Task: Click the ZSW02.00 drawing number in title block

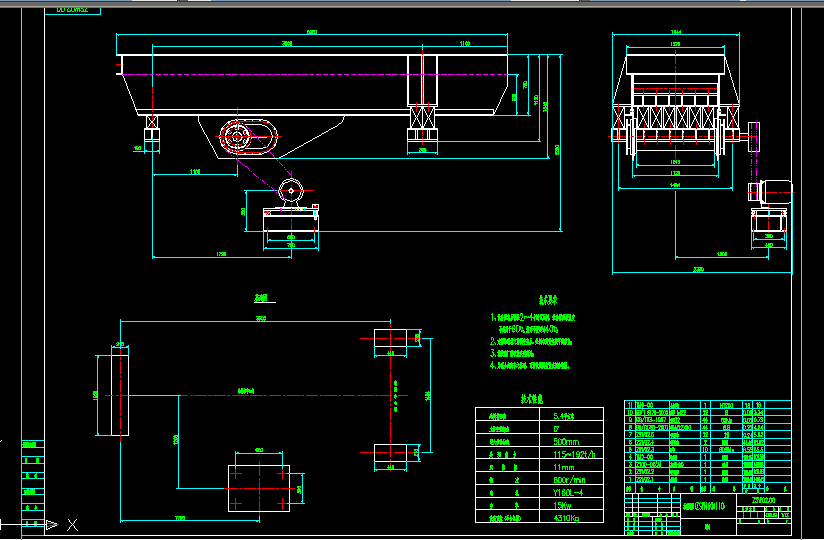Action: pyautogui.click(x=762, y=501)
